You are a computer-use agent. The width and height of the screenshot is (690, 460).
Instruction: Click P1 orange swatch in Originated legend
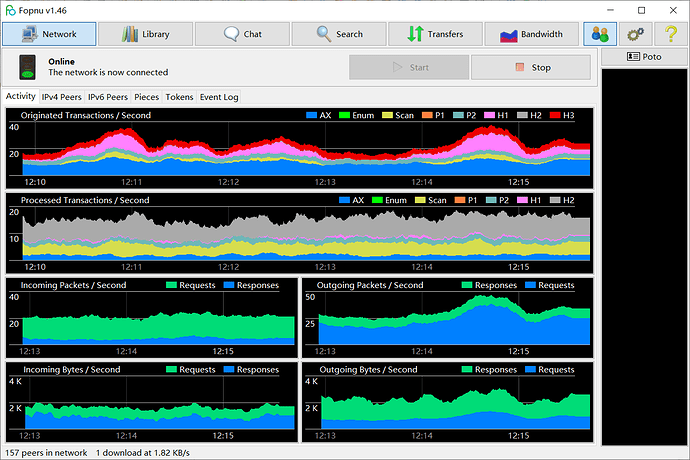(x=427, y=115)
